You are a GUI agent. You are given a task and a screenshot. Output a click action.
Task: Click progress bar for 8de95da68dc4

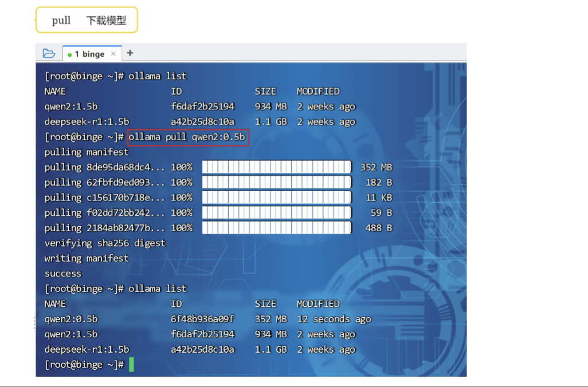coord(277,167)
